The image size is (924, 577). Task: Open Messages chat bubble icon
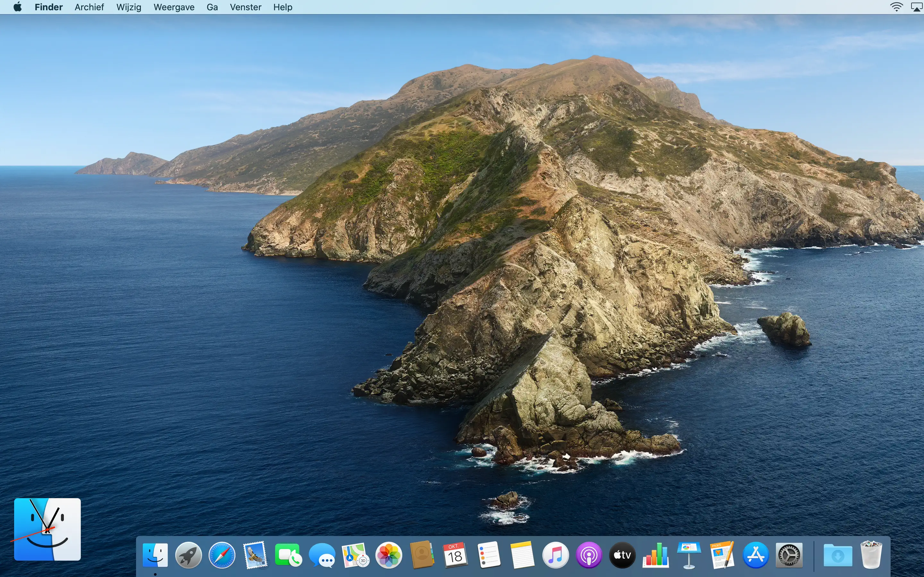(x=322, y=555)
